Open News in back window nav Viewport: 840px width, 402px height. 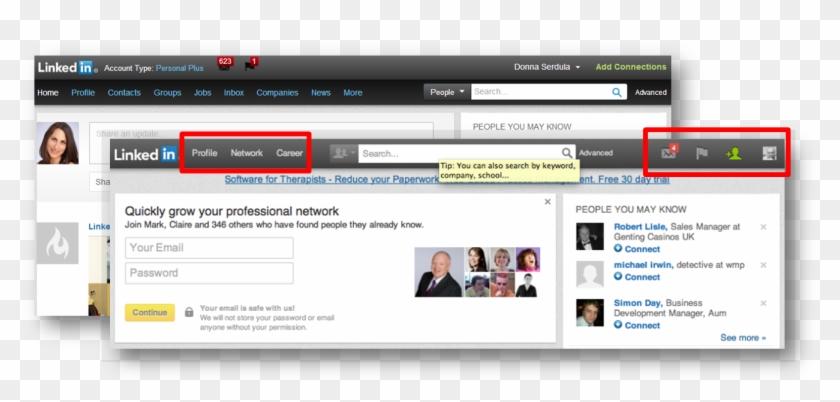(x=321, y=93)
